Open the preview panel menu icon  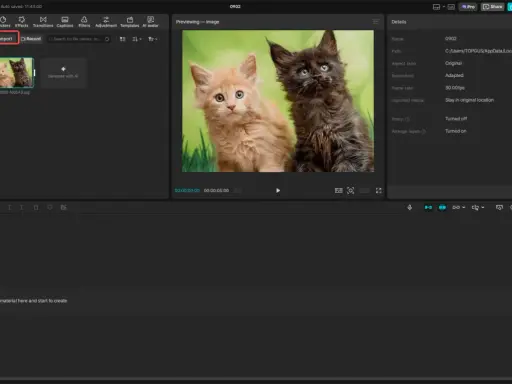tap(376, 22)
